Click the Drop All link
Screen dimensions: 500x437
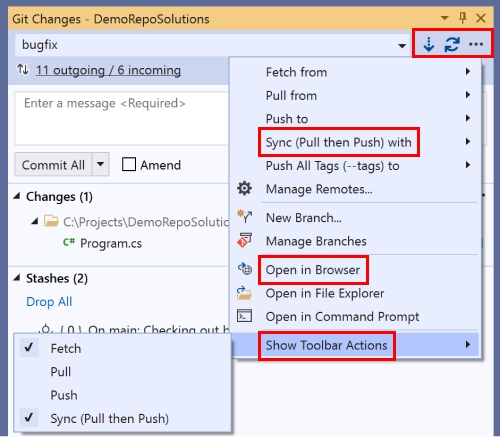(x=49, y=302)
